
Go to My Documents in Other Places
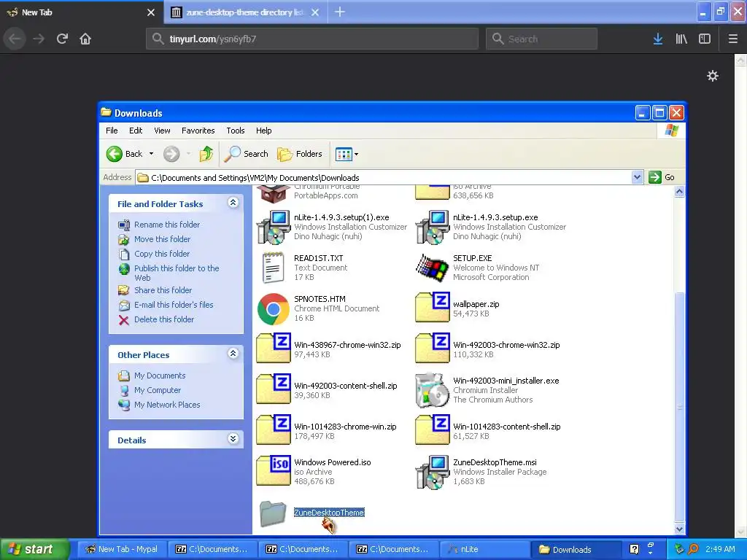160,376
